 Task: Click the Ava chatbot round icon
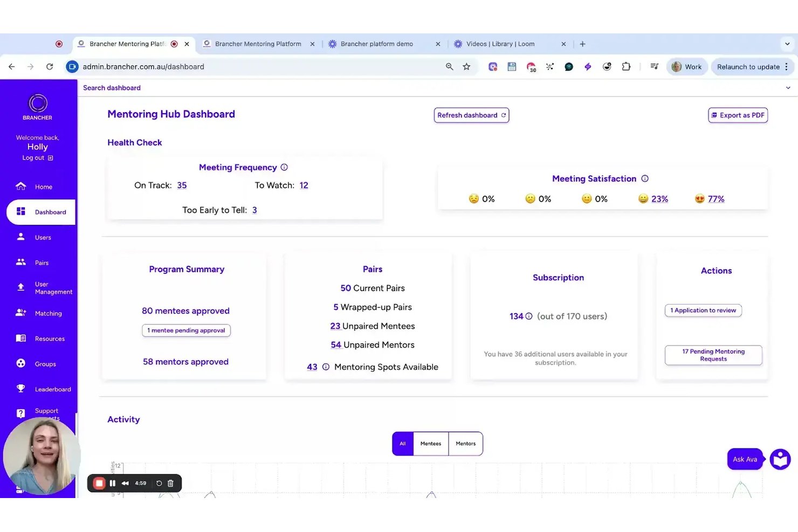[x=780, y=459]
